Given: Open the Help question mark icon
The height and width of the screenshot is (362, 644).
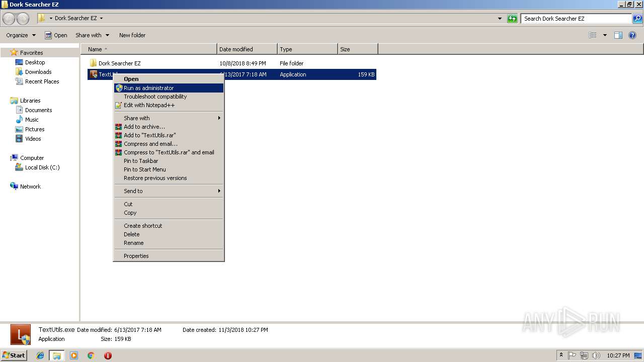Looking at the screenshot, I should coord(633,35).
